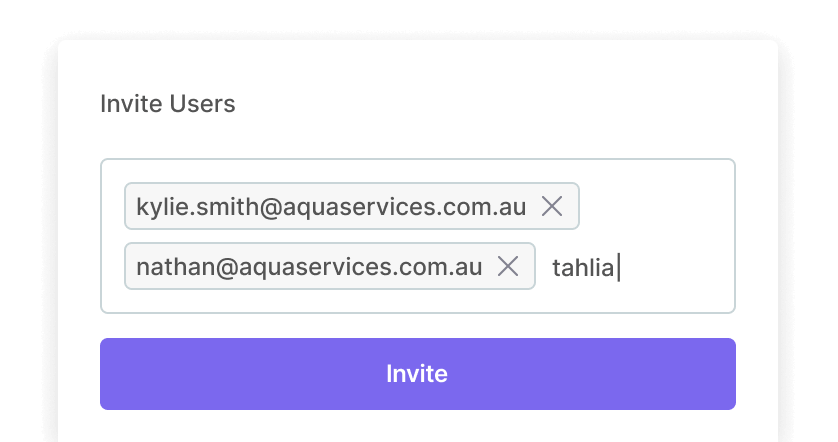Image resolution: width=838 pixels, height=442 pixels.
Task: Select the kylie.smith@aquaservices.com.au chip label
Action: click(330, 207)
